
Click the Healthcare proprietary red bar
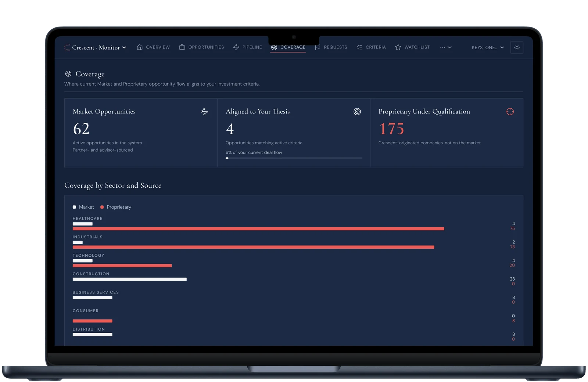pyautogui.click(x=258, y=229)
